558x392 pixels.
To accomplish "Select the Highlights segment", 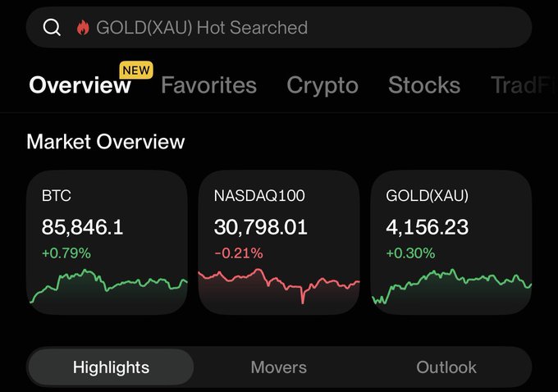I will click(111, 367).
